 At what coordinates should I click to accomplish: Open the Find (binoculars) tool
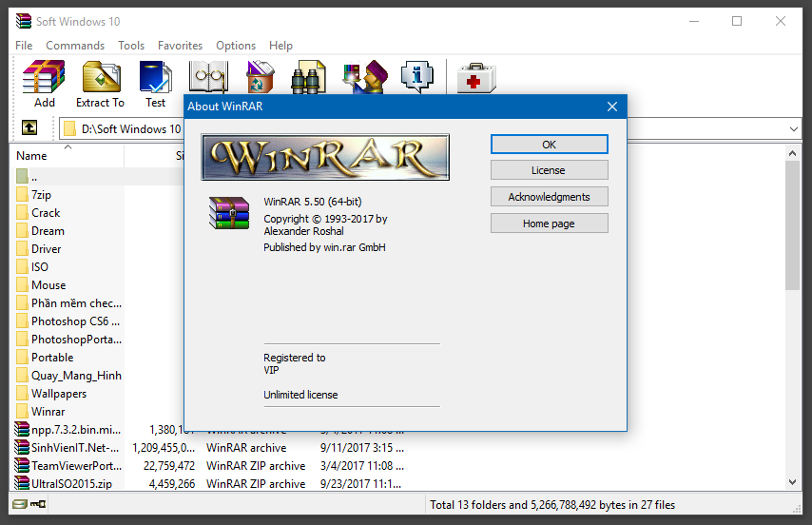309,77
